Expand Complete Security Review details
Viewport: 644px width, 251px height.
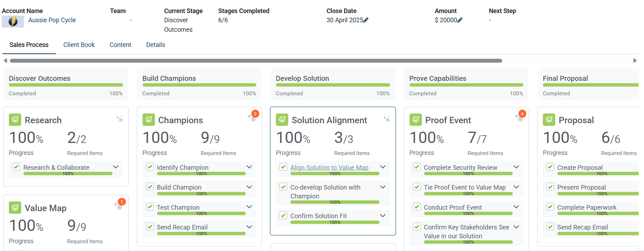coord(516,167)
